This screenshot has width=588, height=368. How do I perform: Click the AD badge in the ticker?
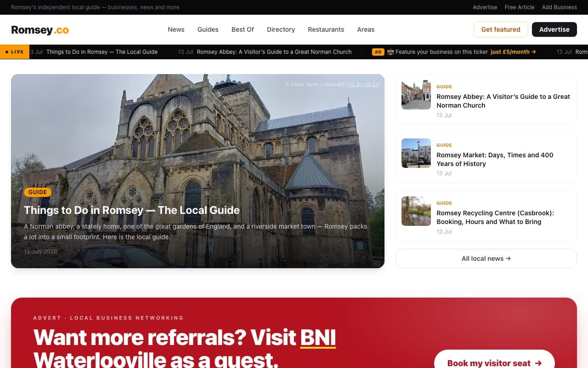(x=378, y=52)
